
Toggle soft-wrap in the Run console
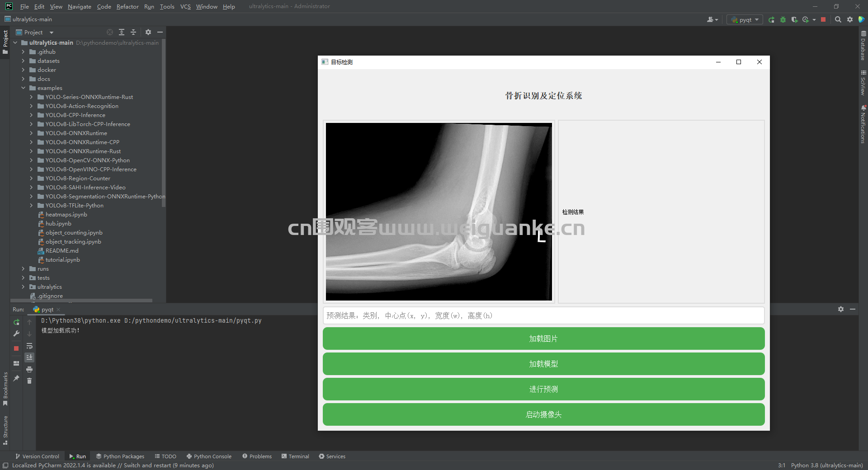click(x=29, y=346)
